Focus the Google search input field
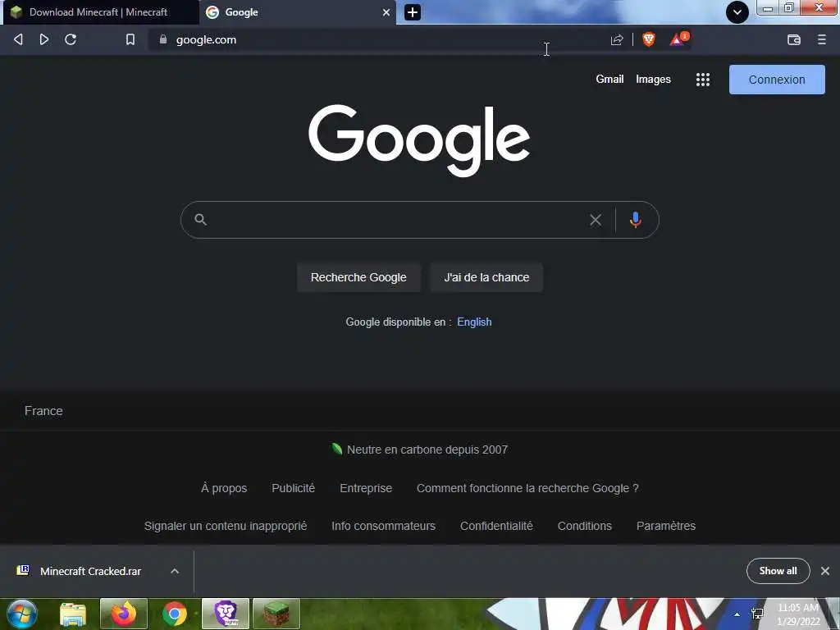This screenshot has height=630, width=840. 396,220
